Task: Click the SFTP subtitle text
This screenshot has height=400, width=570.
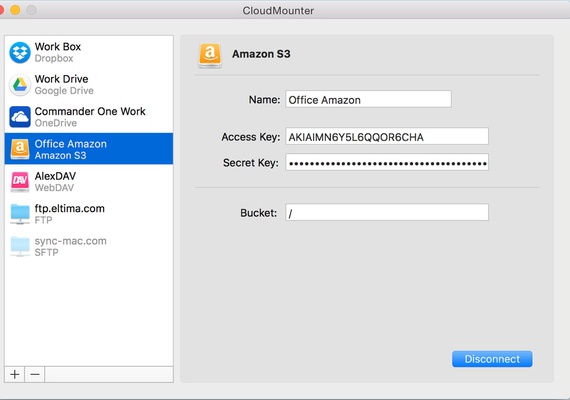Action: (46, 252)
